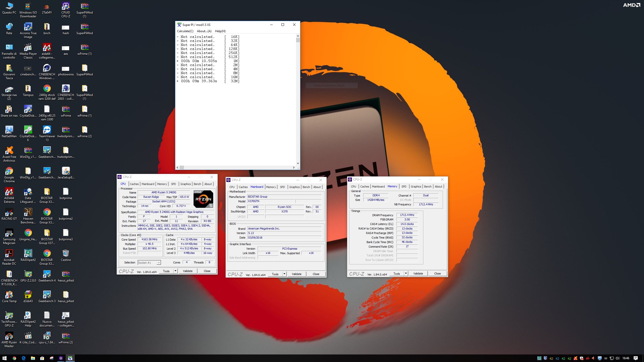Viewport: 644px width, 362px height.
Task: Open the CPUID CPU-Z desktop icon
Action: [66, 10]
